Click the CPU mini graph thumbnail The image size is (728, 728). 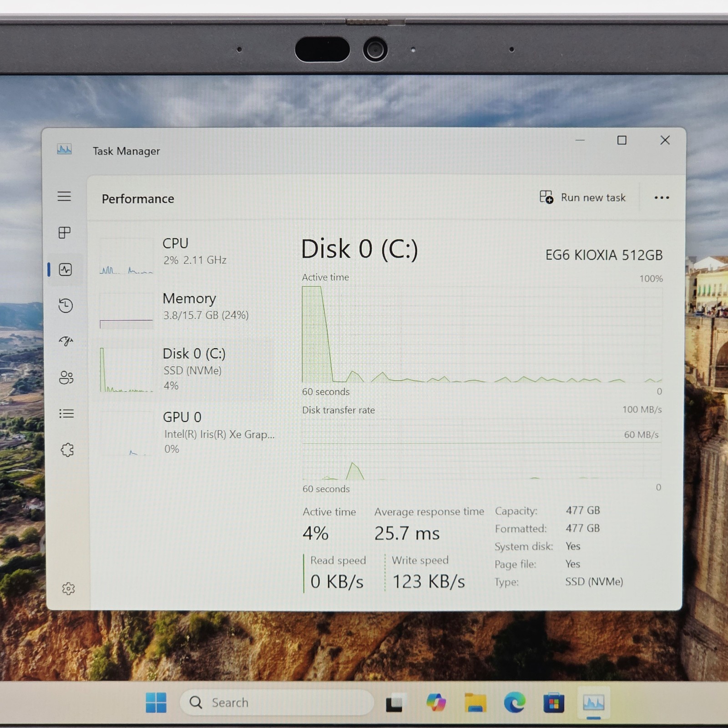126,256
